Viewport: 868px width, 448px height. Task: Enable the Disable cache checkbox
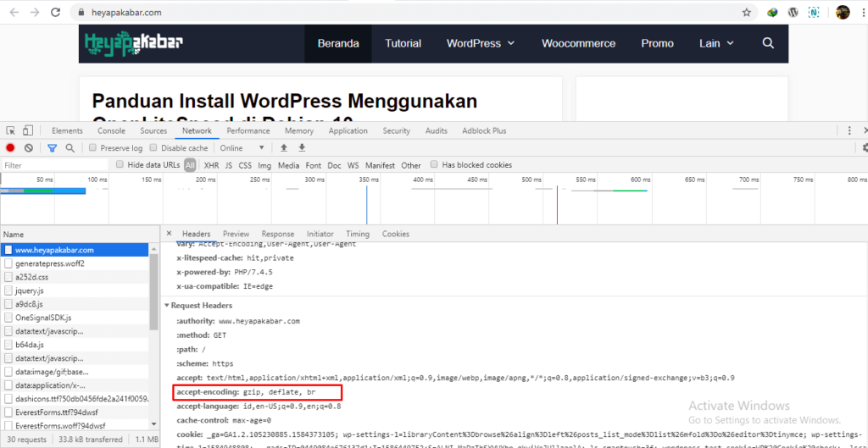pos(154,147)
